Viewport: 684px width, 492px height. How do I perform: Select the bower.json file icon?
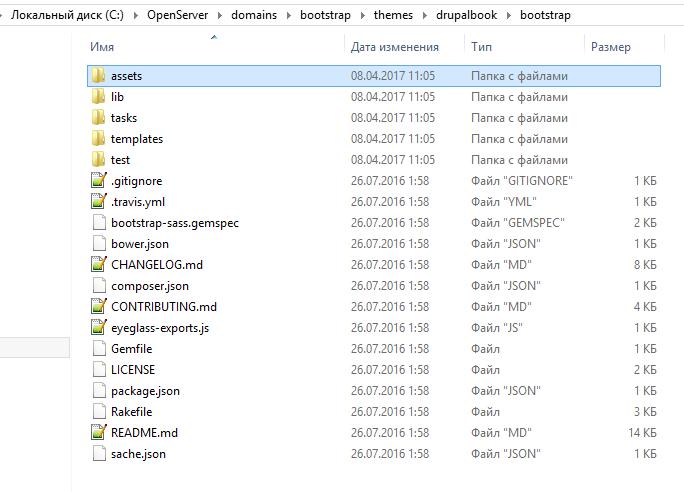(99, 243)
